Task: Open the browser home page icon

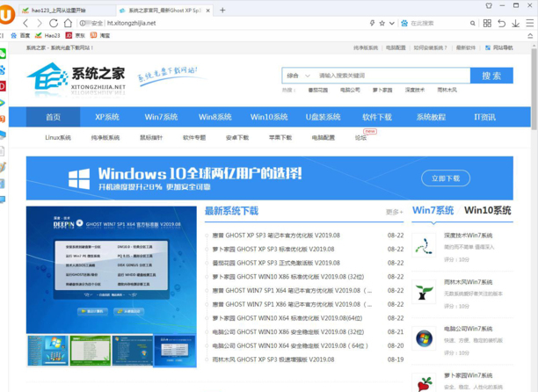Action: tap(68, 23)
